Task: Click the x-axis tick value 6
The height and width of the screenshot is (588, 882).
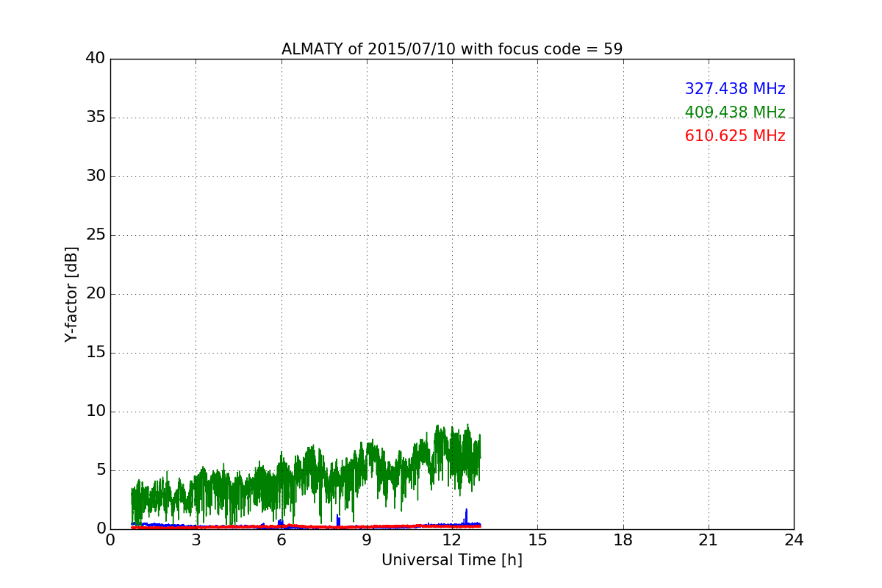Action: 282,540
